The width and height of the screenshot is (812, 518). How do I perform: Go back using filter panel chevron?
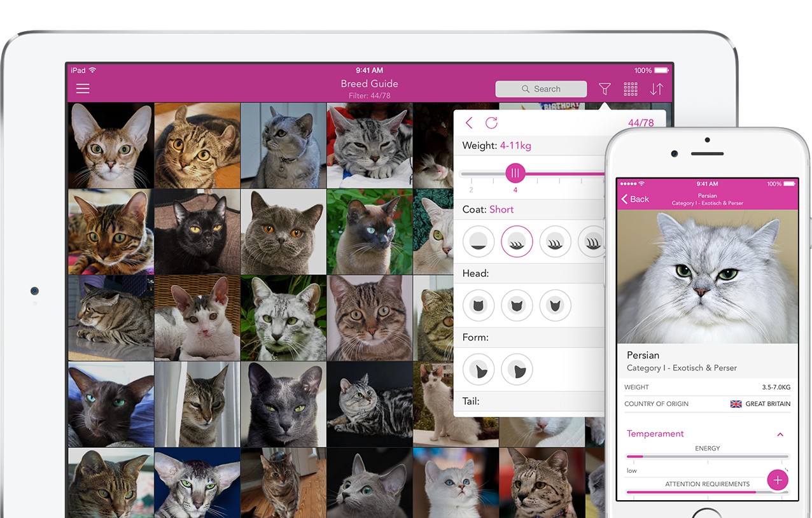coord(469,123)
